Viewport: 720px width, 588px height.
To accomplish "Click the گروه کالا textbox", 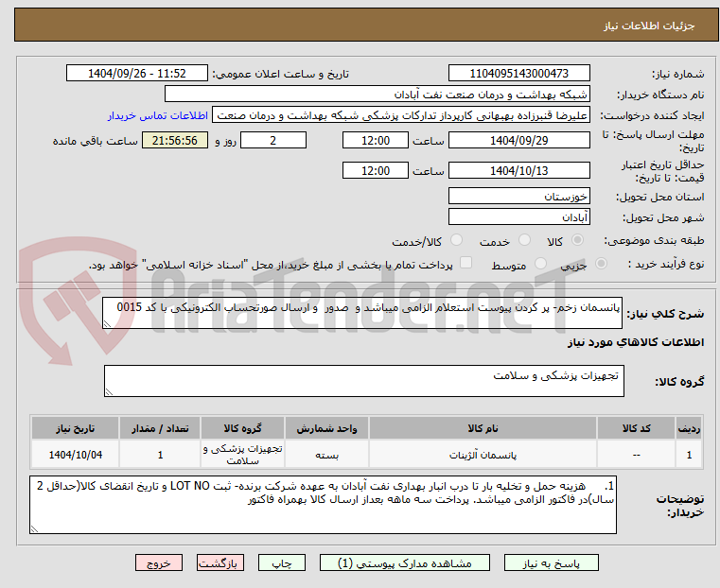I will (364, 381).
